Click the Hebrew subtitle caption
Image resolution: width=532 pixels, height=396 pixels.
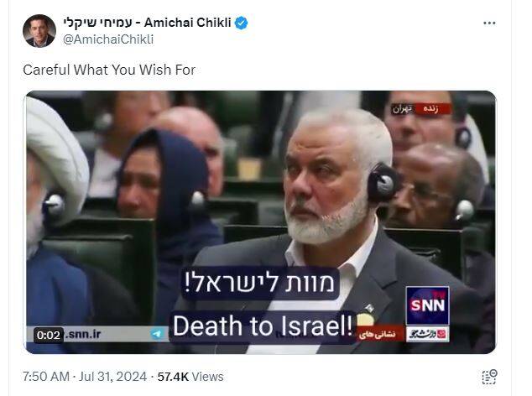click(260, 284)
